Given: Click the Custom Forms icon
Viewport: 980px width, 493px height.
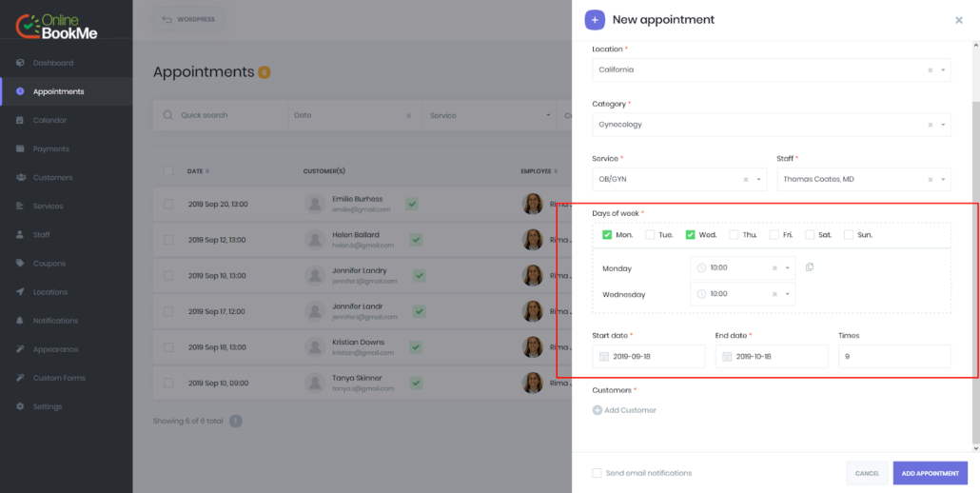Looking at the screenshot, I should click(20, 378).
